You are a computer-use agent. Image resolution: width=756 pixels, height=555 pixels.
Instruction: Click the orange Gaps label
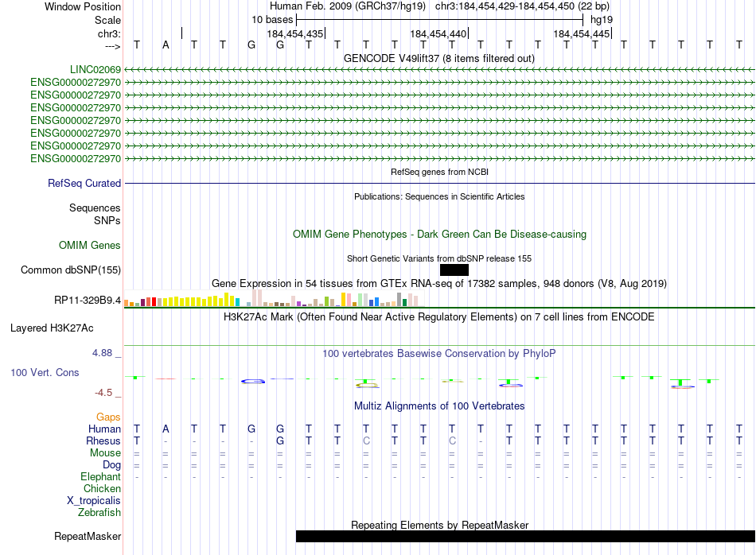(108, 417)
